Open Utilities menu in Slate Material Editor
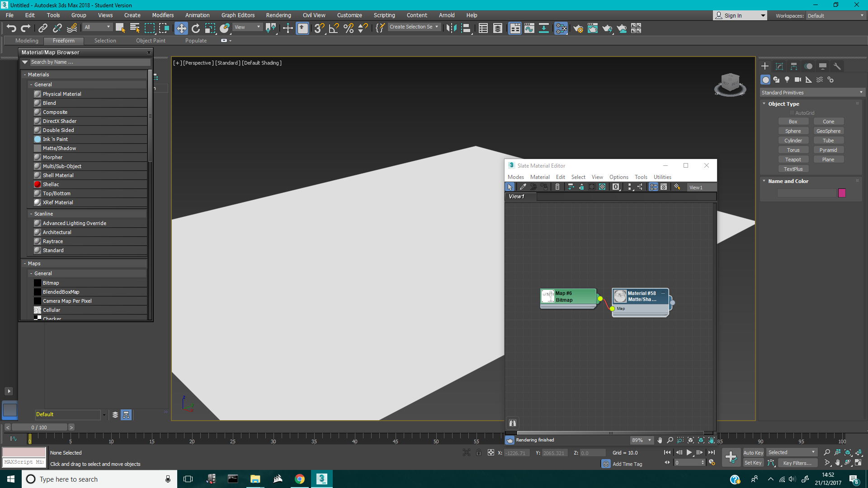This screenshot has width=868, height=488. 662,177
